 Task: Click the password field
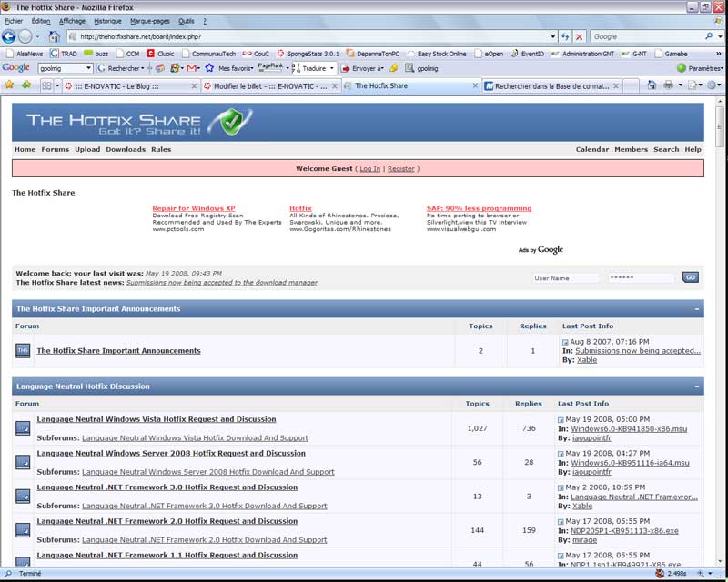click(x=641, y=277)
